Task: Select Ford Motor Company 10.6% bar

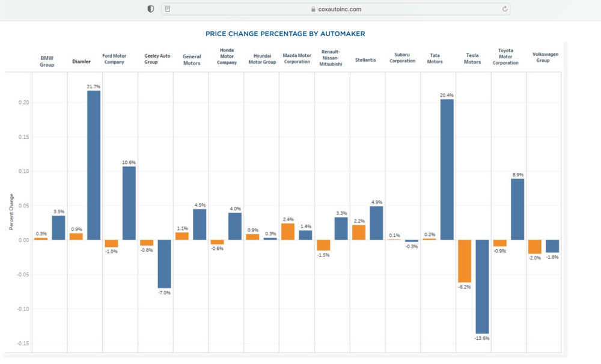Action: pos(129,203)
